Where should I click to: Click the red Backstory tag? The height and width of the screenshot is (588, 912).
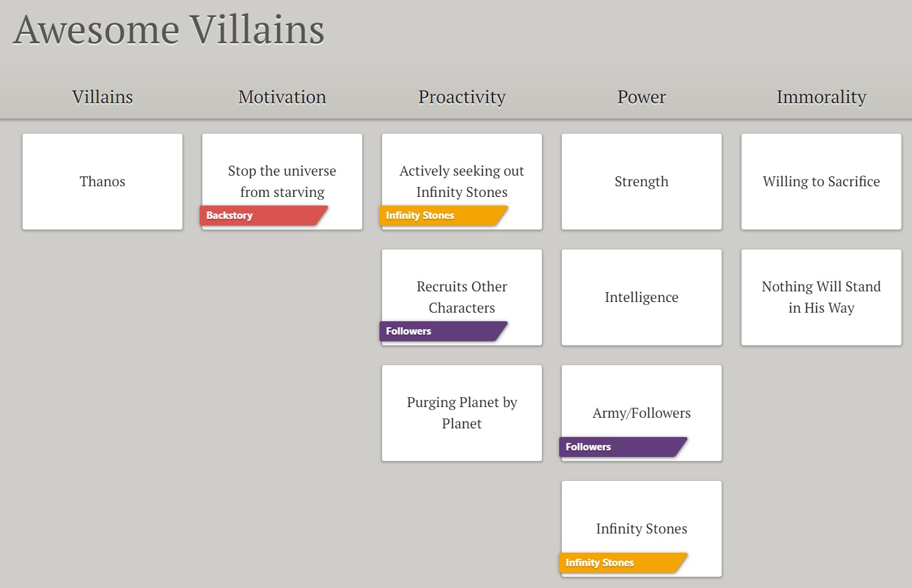(x=264, y=216)
